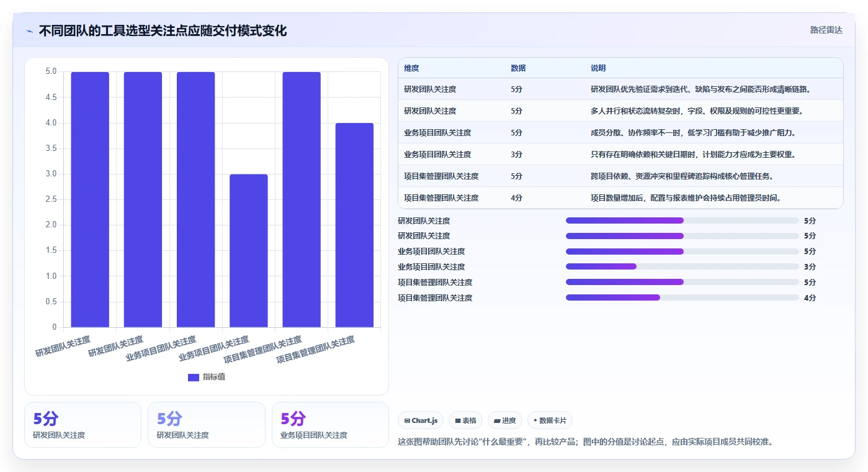Click the 4分 value right of progress bar
The width and height of the screenshot is (868, 472).
click(810, 298)
